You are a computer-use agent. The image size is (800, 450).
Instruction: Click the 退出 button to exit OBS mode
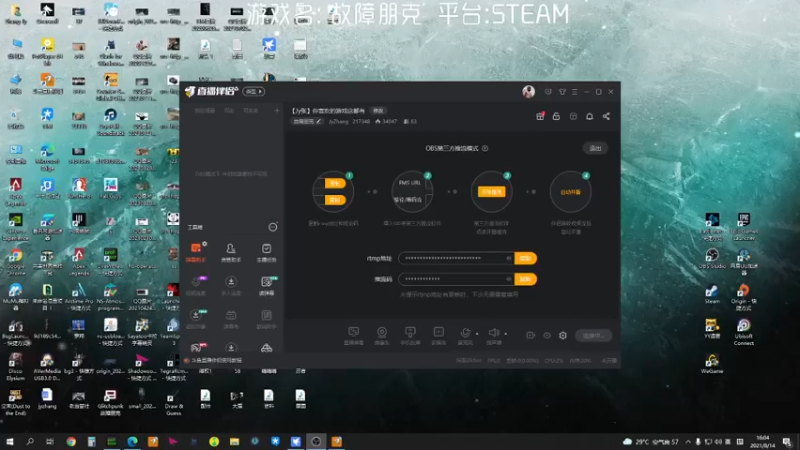595,148
